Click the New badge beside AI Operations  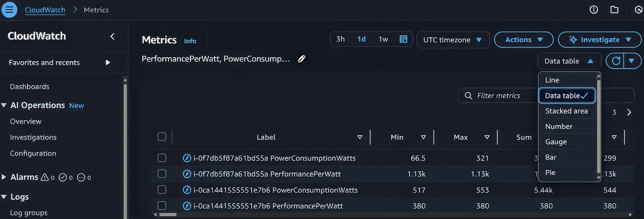77,106
